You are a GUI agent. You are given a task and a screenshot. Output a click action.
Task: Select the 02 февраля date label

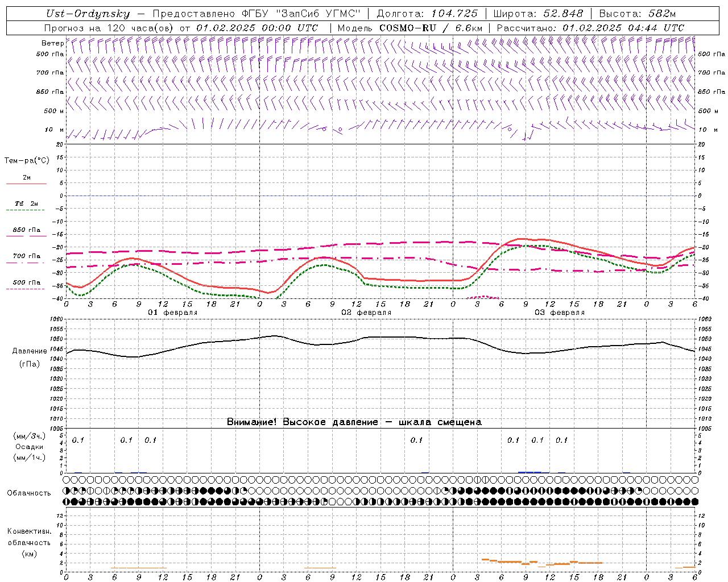click(x=366, y=313)
